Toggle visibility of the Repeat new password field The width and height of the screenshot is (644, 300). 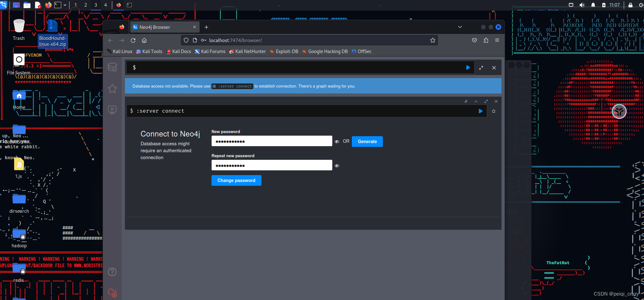(x=337, y=166)
